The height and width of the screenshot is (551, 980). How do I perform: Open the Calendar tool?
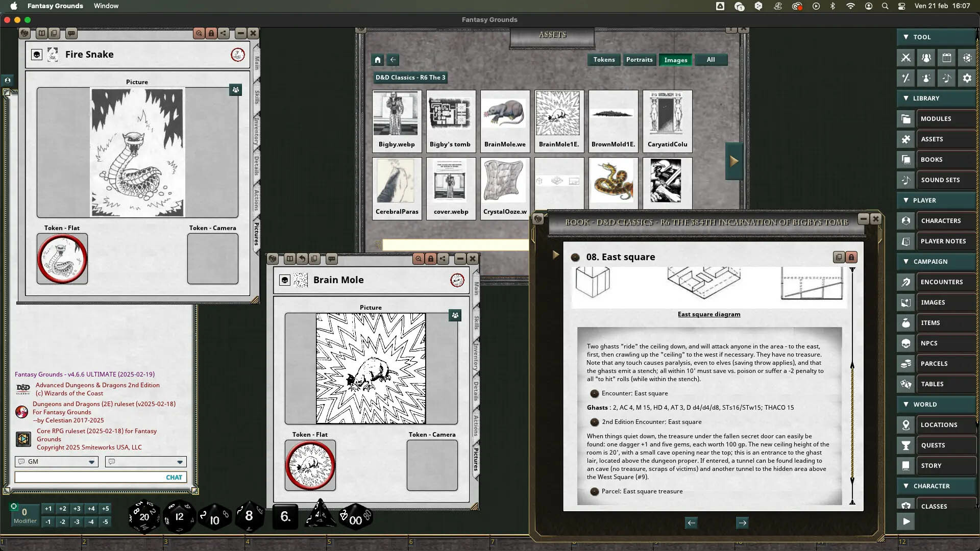[947, 58]
